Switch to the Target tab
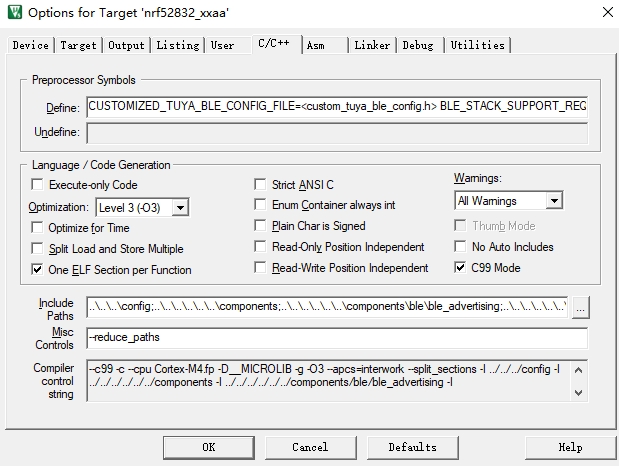Screen dimensions: 619x466 tap(78, 45)
